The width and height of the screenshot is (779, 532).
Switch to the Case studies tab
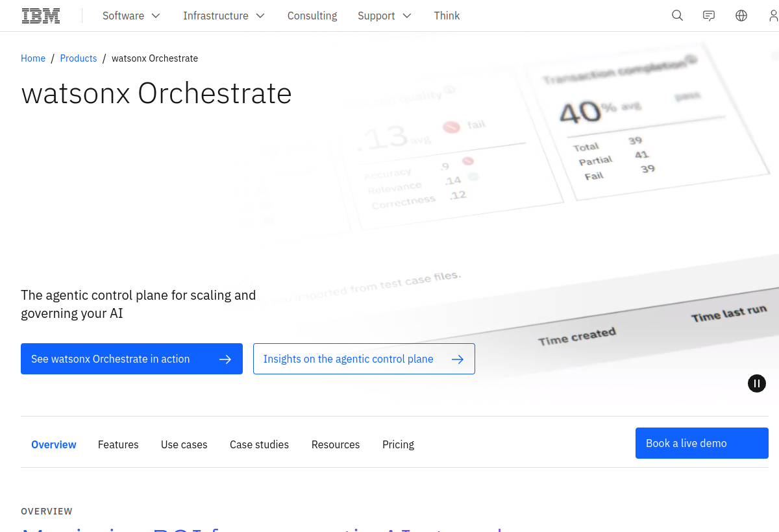259,444
